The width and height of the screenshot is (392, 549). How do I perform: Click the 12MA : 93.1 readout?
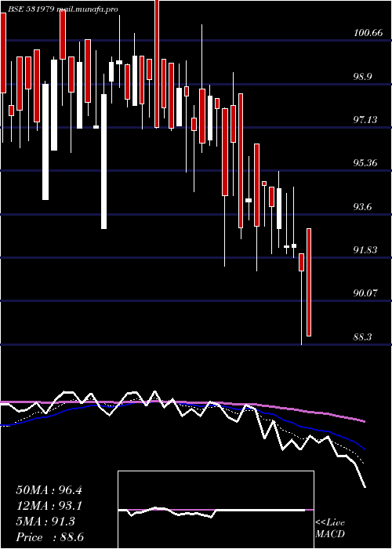point(49,506)
